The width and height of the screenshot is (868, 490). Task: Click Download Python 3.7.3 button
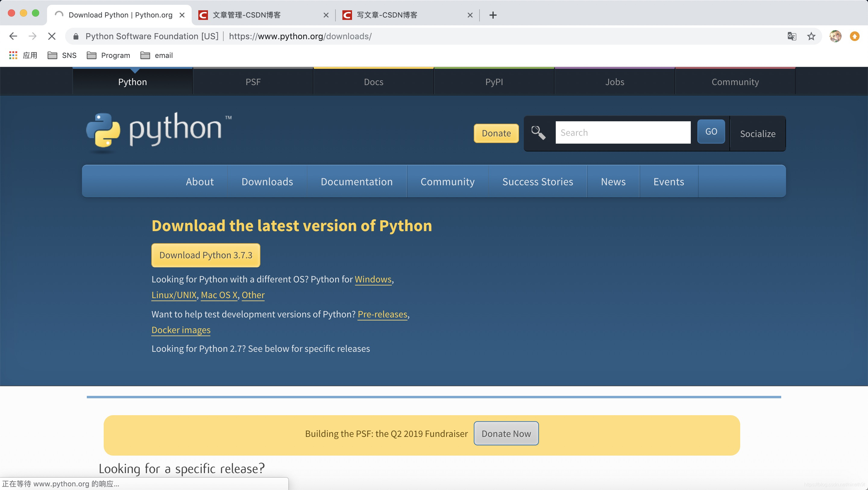(206, 255)
